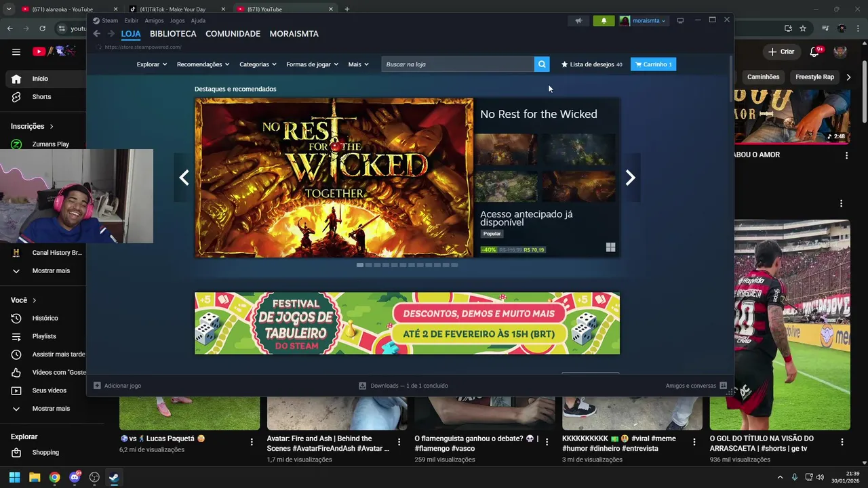Show more YouTube topic chips arrow
868x488 pixels.
coord(848,77)
